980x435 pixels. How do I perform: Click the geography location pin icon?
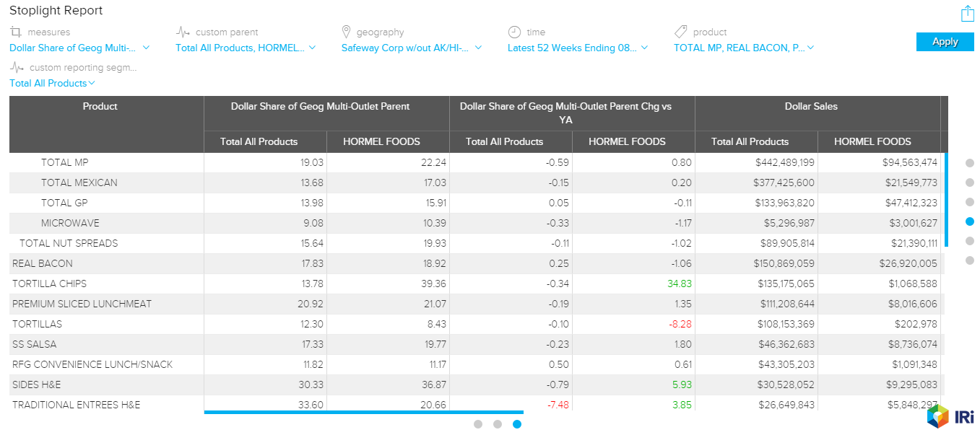(x=346, y=32)
